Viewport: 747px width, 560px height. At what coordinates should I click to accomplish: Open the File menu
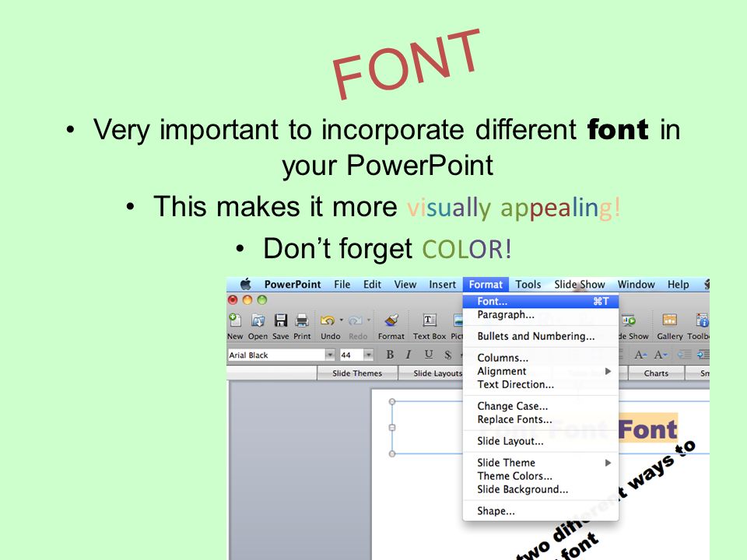pos(342,285)
